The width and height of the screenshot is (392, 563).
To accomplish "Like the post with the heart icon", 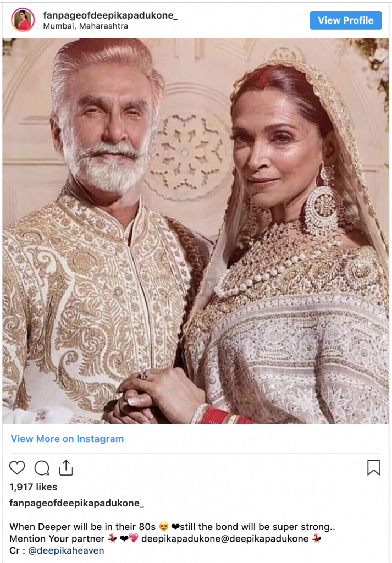I will [x=17, y=468].
